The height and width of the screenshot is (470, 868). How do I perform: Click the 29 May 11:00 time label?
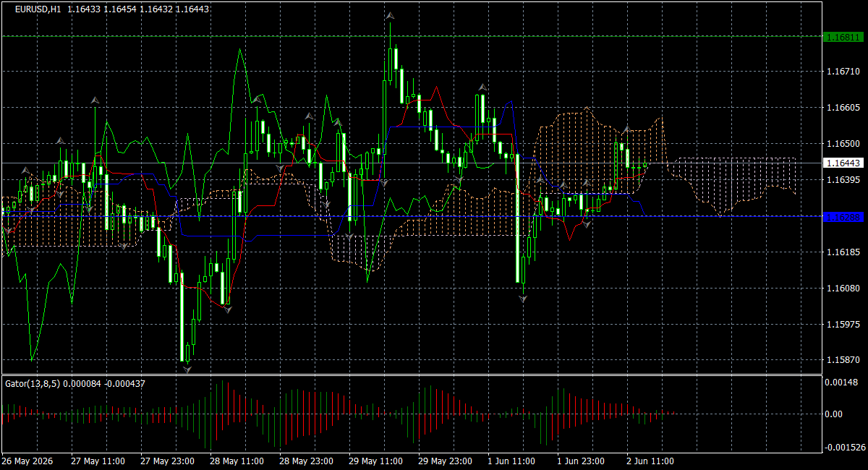tap(375, 461)
